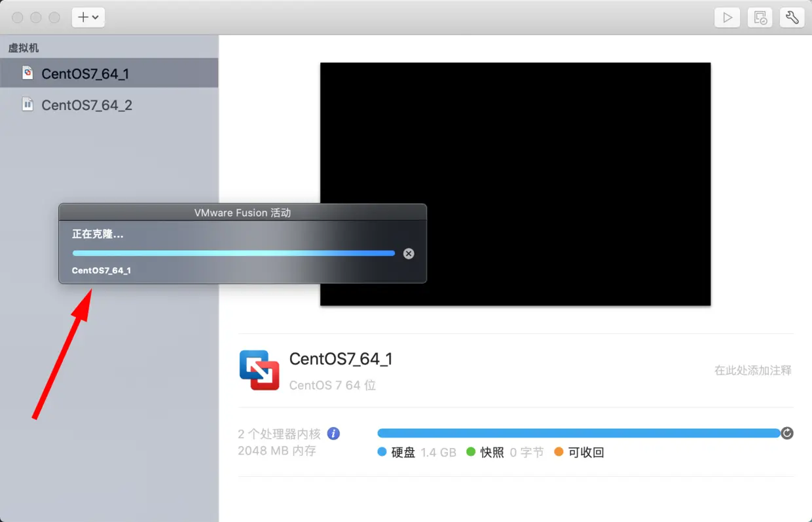Viewport: 812px width, 522px height.
Task: Click the suspended CentOS7_64_2 sidebar icon
Action: pos(28,104)
